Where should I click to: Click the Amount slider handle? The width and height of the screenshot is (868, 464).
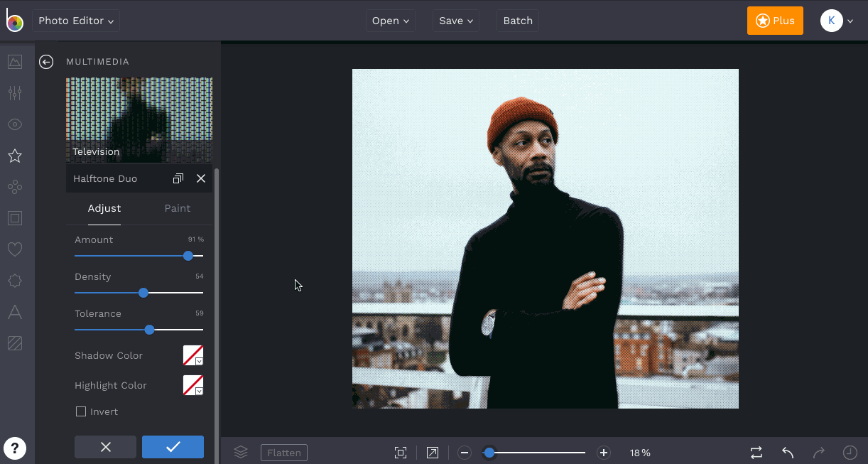click(x=188, y=256)
